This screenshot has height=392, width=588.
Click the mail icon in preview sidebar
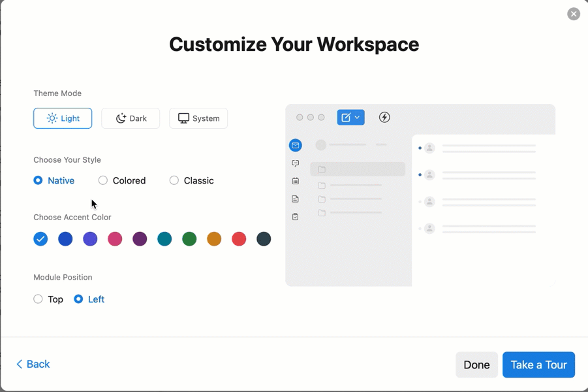pyautogui.click(x=296, y=145)
